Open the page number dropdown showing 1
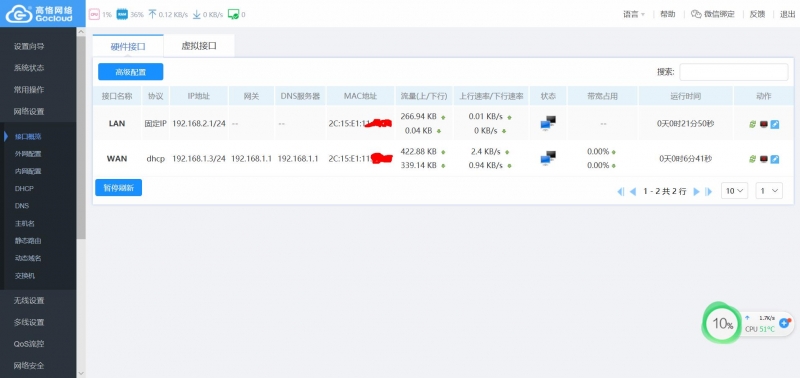 [769, 191]
